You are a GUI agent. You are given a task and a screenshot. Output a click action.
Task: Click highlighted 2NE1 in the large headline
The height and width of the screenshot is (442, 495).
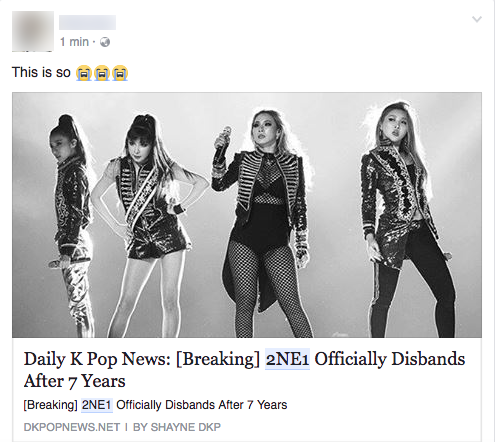click(x=287, y=359)
